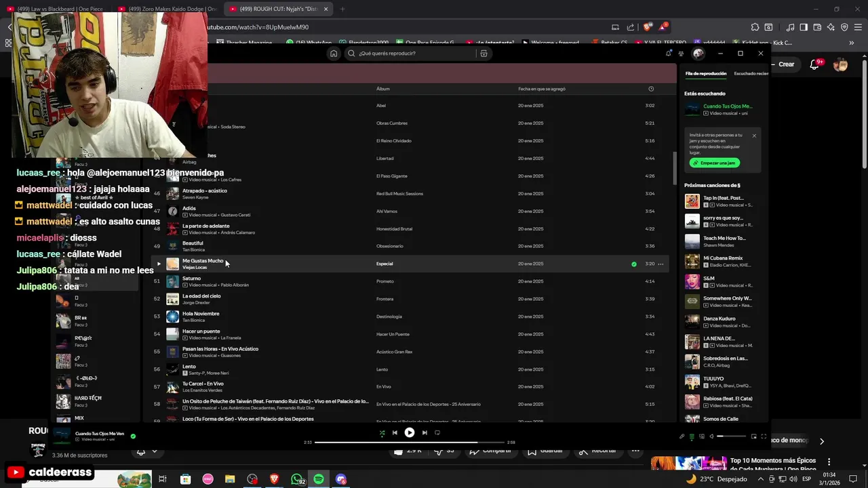Viewport: 868px width, 488px height.
Task: Close the jam invitation card
Action: pos(754,136)
